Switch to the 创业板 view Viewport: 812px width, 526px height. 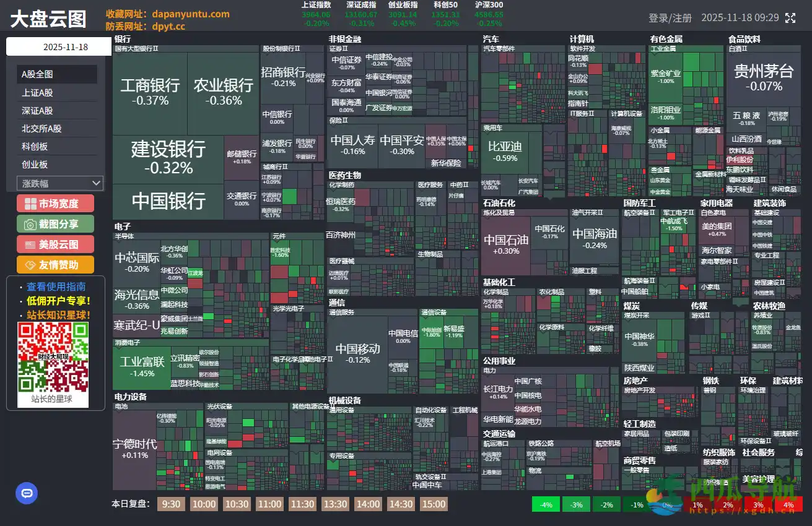(35, 165)
